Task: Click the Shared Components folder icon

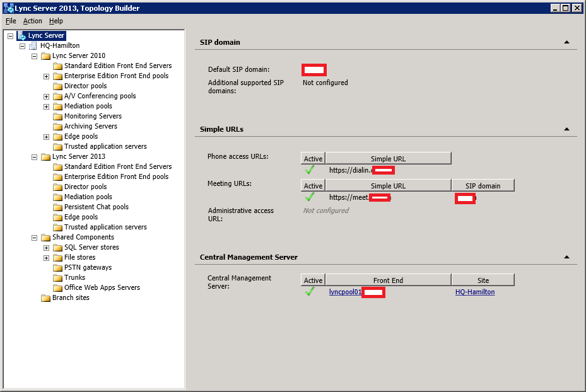Action: coord(45,238)
